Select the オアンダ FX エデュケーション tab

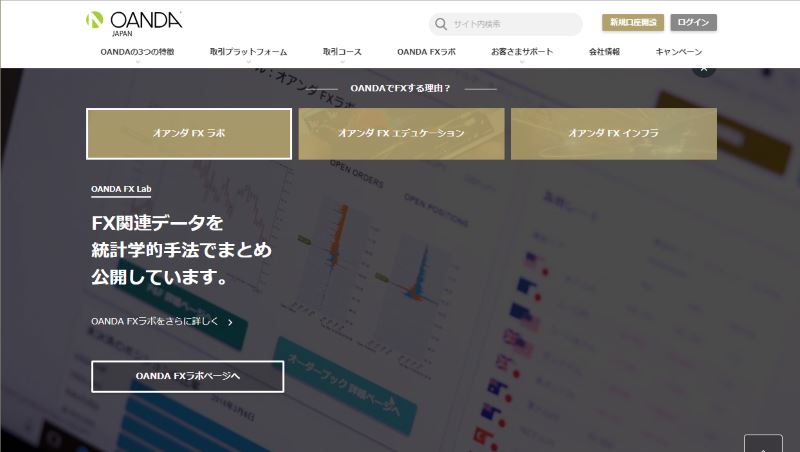pyautogui.click(x=402, y=134)
